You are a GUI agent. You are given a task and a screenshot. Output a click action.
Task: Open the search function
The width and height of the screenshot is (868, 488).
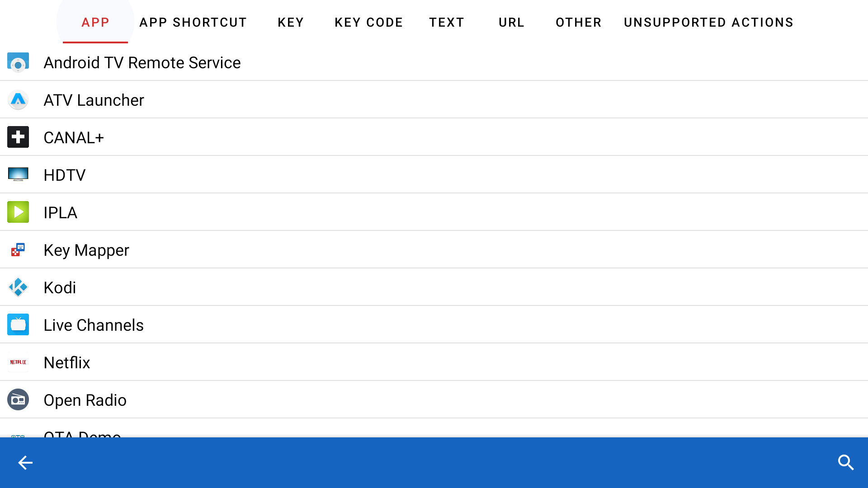coord(846,463)
